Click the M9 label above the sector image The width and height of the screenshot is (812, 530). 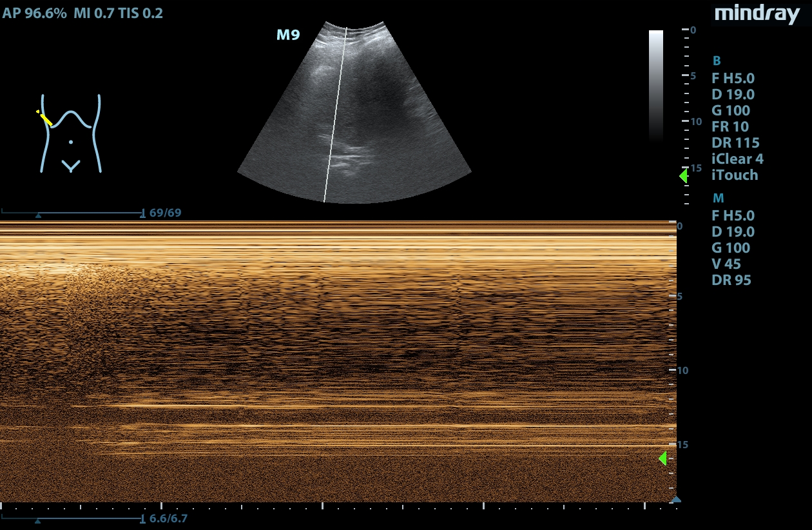288,35
